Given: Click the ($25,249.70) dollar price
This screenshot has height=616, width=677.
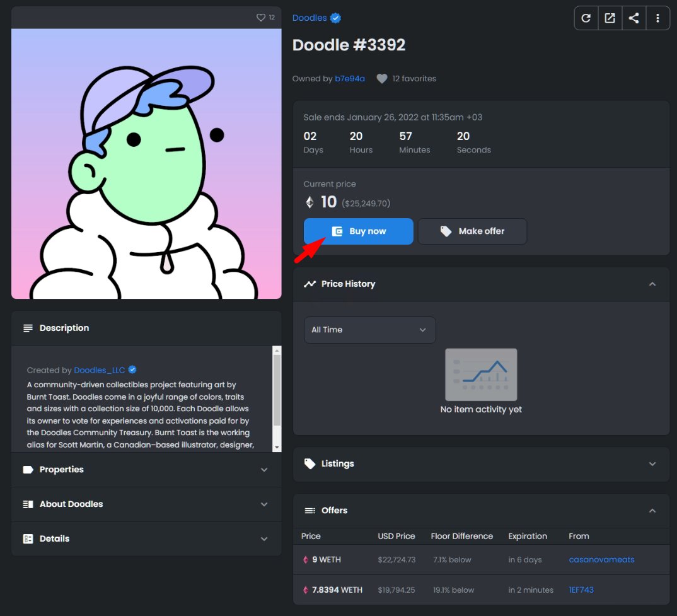Looking at the screenshot, I should [366, 204].
